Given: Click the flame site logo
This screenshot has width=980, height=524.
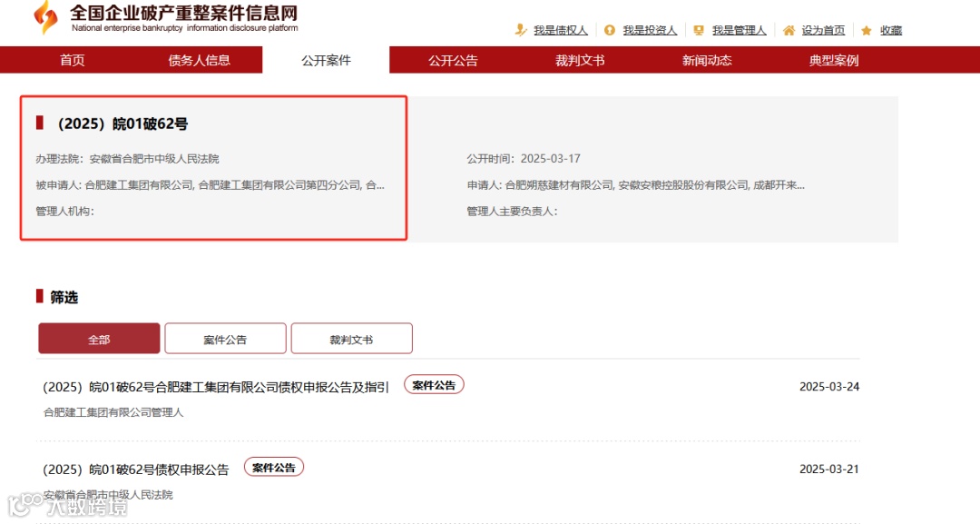Looking at the screenshot, I should tap(46, 17).
